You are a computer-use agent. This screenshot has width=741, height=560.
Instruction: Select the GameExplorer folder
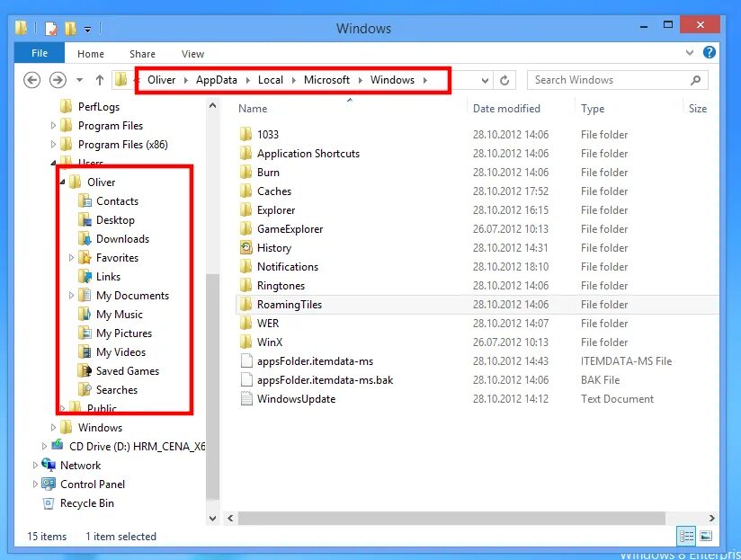[x=290, y=229]
